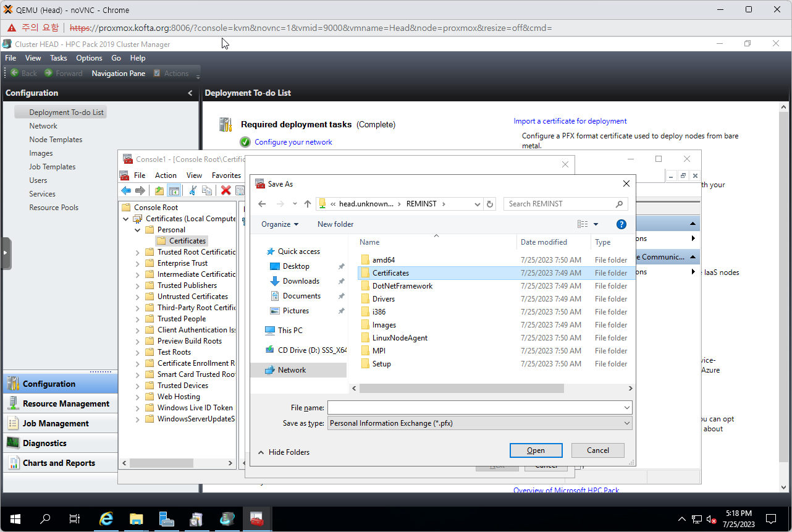Viewport: 792px width, 532px height.
Task: Click the Up folder icon in Console toolbar
Action: 159,191
